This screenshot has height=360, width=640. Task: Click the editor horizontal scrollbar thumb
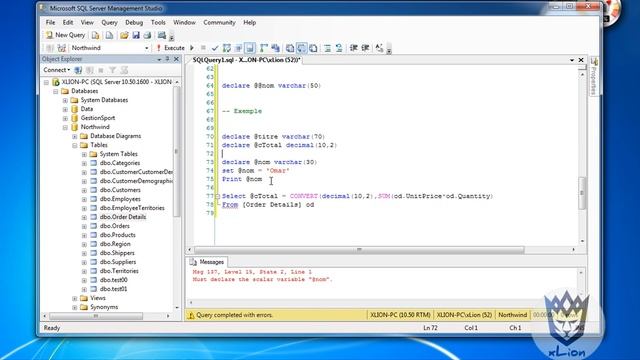click(x=359, y=249)
